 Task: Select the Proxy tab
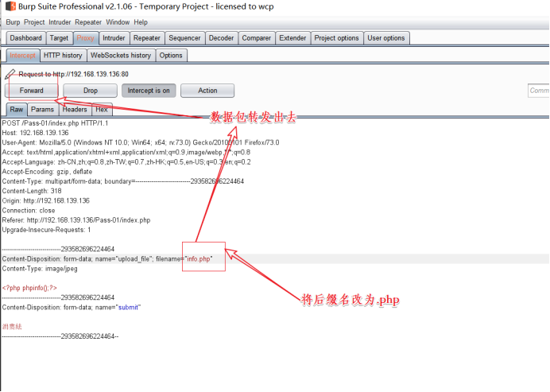coord(85,38)
